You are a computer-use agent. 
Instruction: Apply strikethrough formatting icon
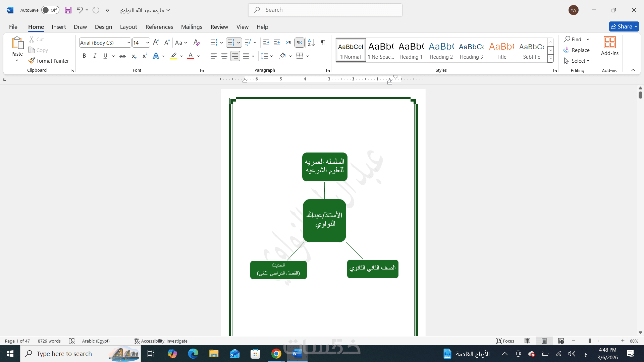tap(123, 56)
